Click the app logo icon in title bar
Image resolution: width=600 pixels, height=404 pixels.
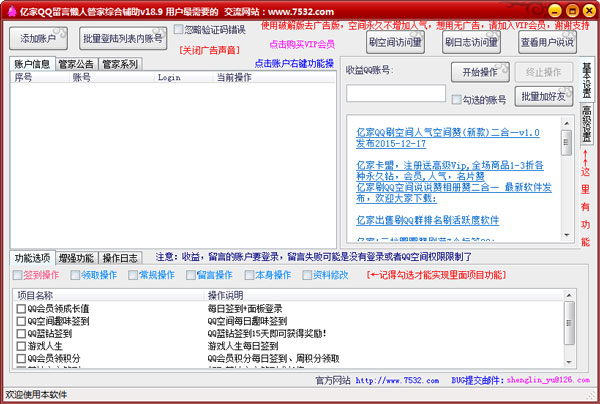(12, 11)
